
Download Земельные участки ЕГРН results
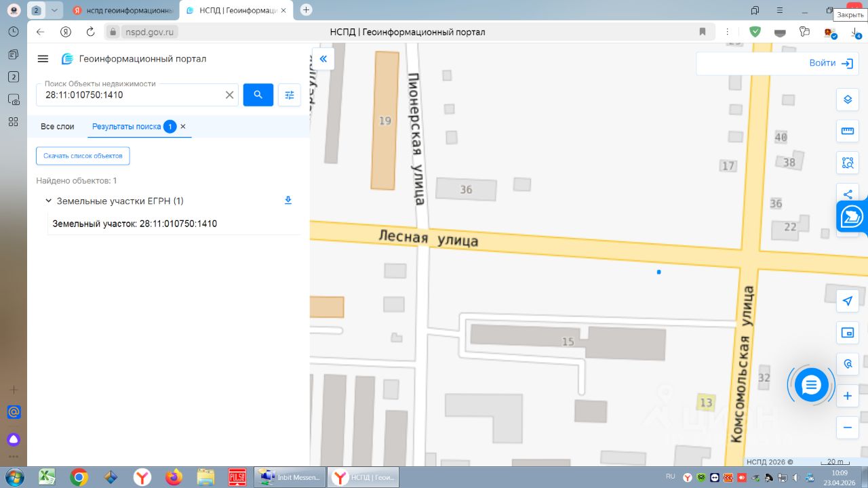(288, 201)
